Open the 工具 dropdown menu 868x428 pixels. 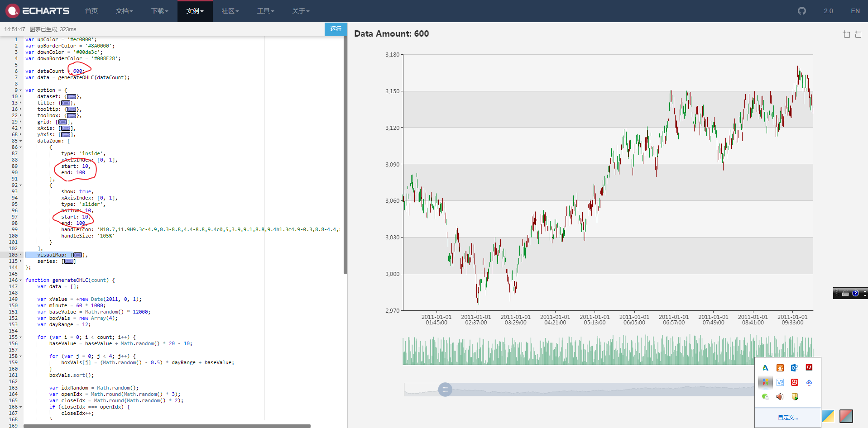click(x=265, y=11)
